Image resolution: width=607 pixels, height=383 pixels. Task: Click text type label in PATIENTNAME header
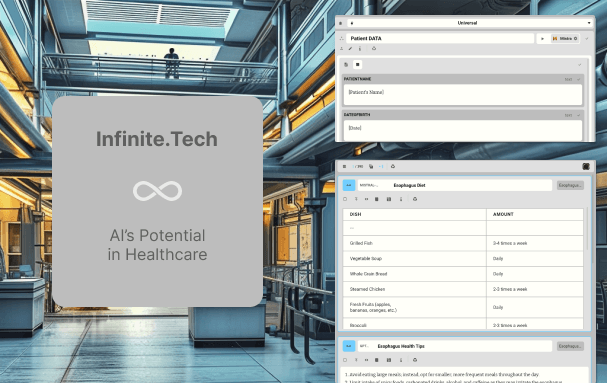tap(568, 79)
